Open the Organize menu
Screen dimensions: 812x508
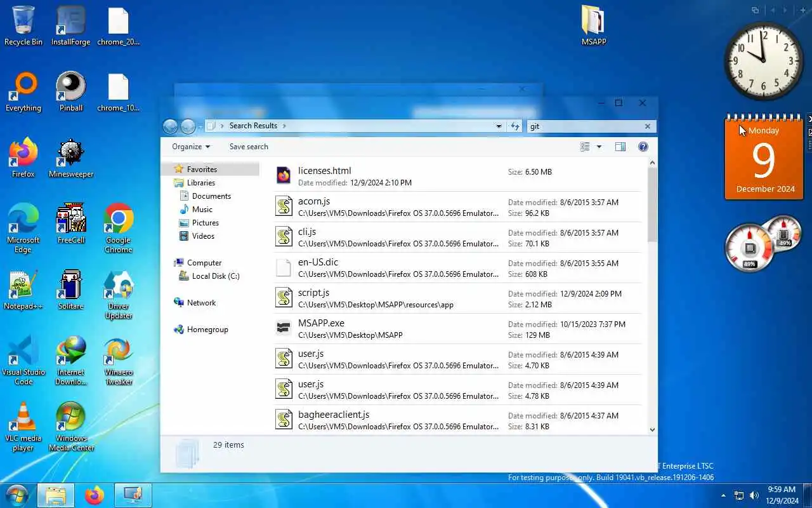[191, 147]
